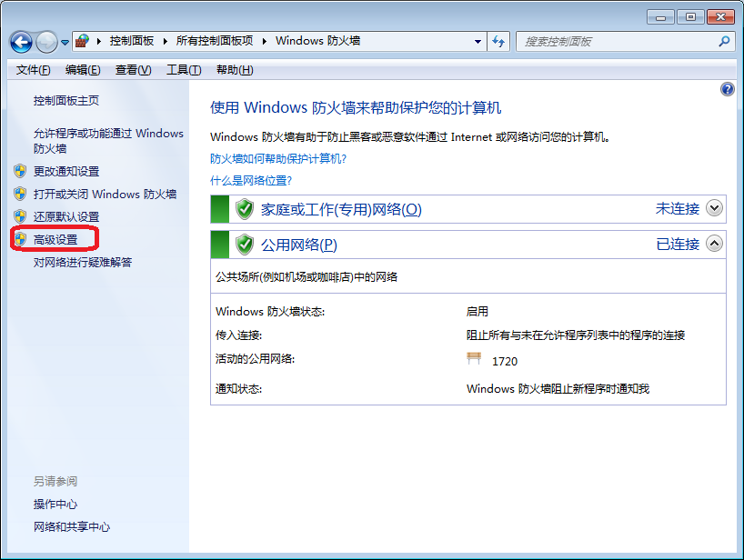Click shield icon beside 高级设置
The height and width of the screenshot is (560, 744).
click(x=20, y=239)
